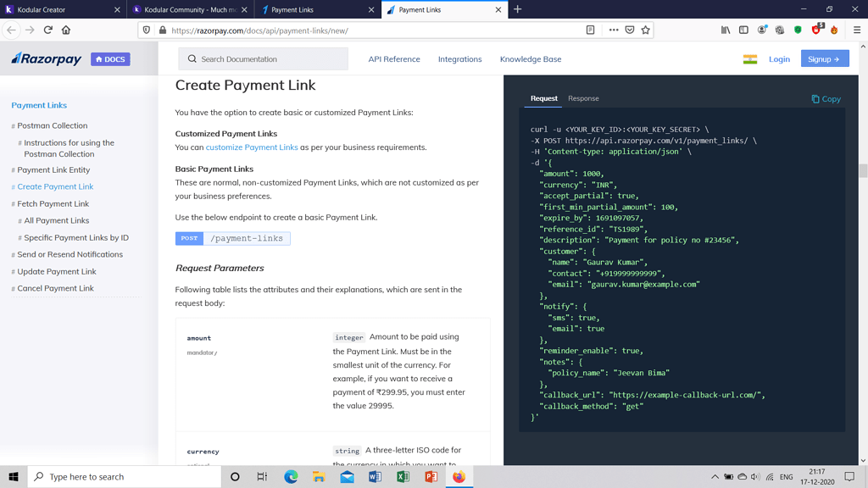Click the browser forward arrow
This screenshot has height=488, width=868.
30,30
